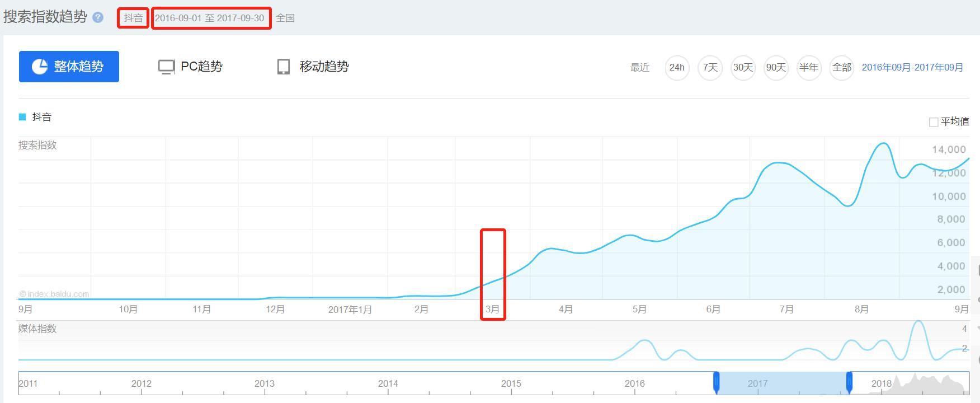Click the 3月 label on the chart axis
The width and height of the screenshot is (980, 403).
492,309
